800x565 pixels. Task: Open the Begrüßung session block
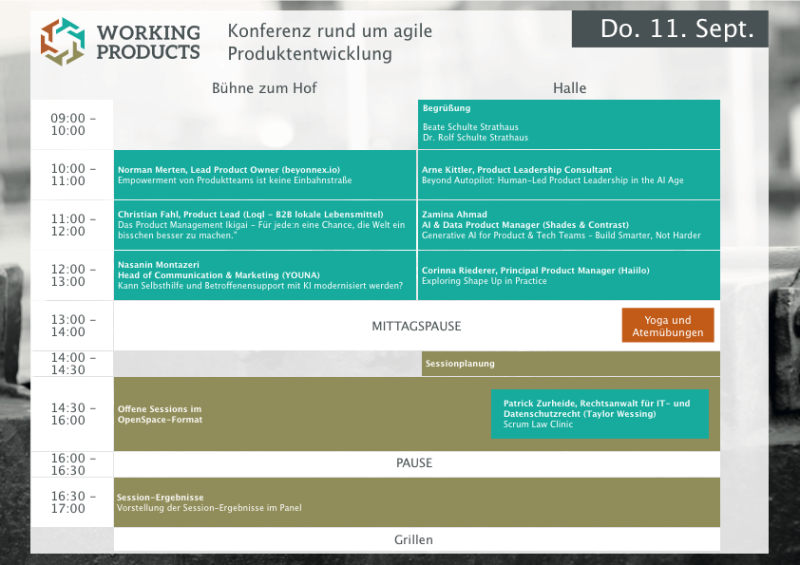click(x=568, y=123)
